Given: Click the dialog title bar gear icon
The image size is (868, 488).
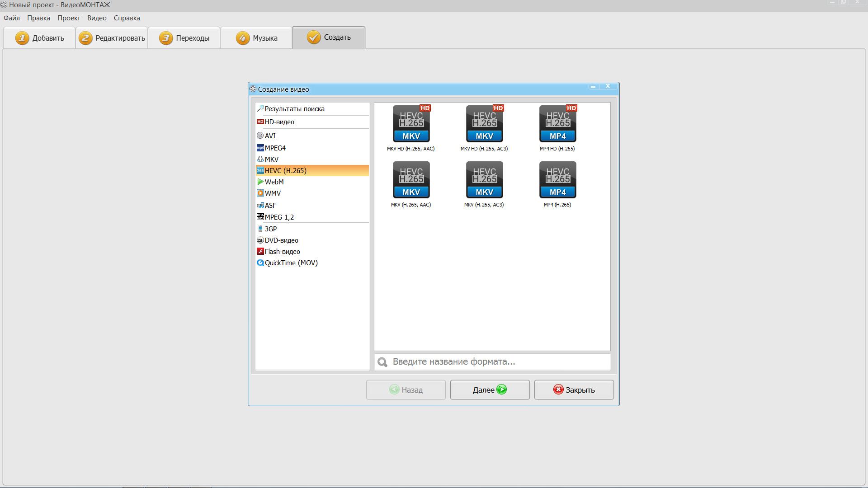Looking at the screenshot, I should (253, 89).
